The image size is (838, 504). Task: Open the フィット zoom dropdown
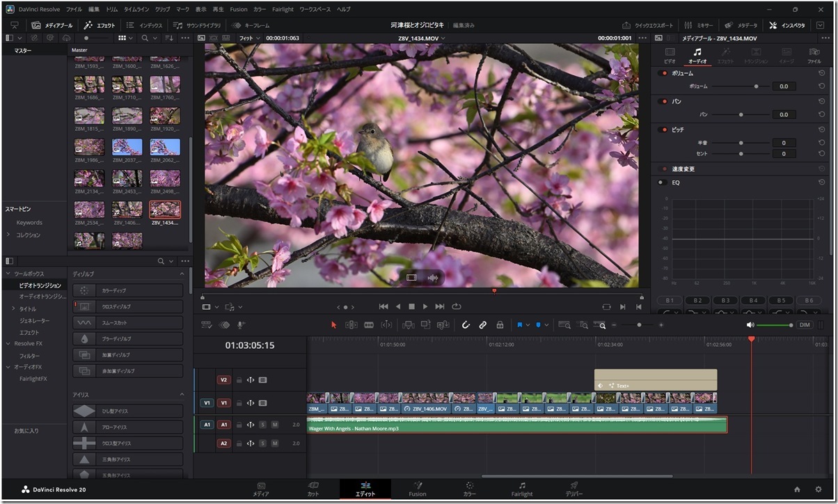point(248,38)
